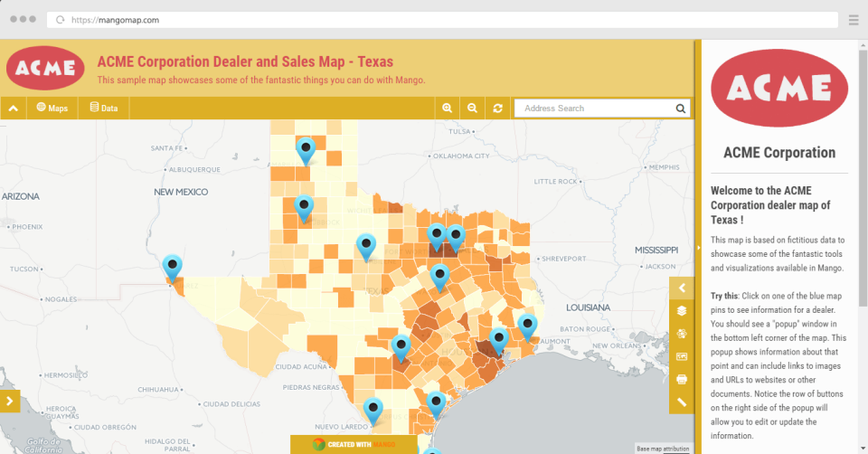This screenshot has height=454, width=868.
Task: Zoom out on the map
Action: [472, 109]
